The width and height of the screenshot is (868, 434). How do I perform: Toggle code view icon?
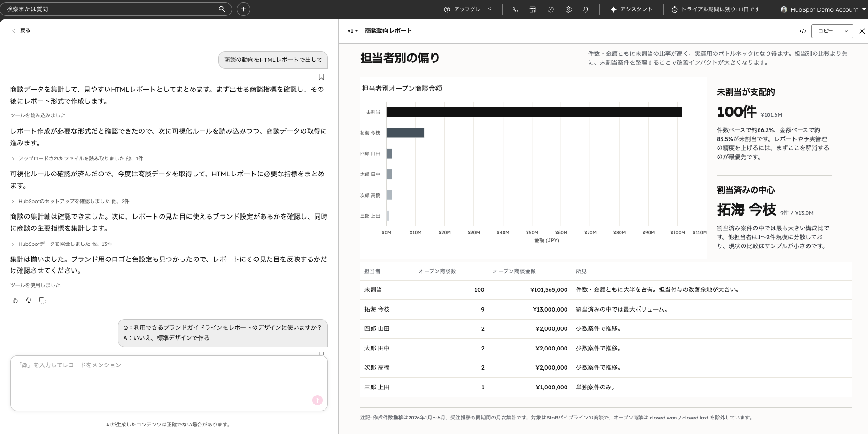click(802, 31)
